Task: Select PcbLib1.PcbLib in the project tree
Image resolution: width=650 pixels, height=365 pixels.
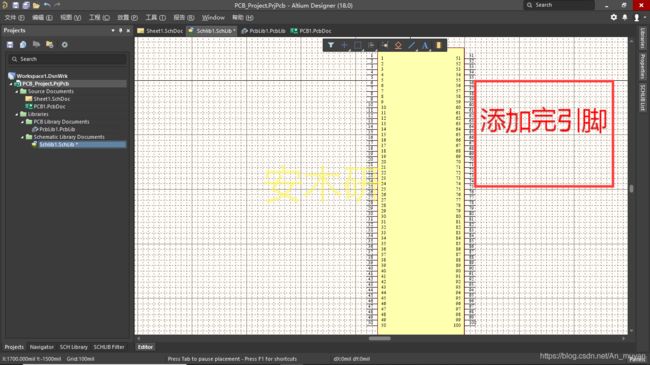Action: 57,129
